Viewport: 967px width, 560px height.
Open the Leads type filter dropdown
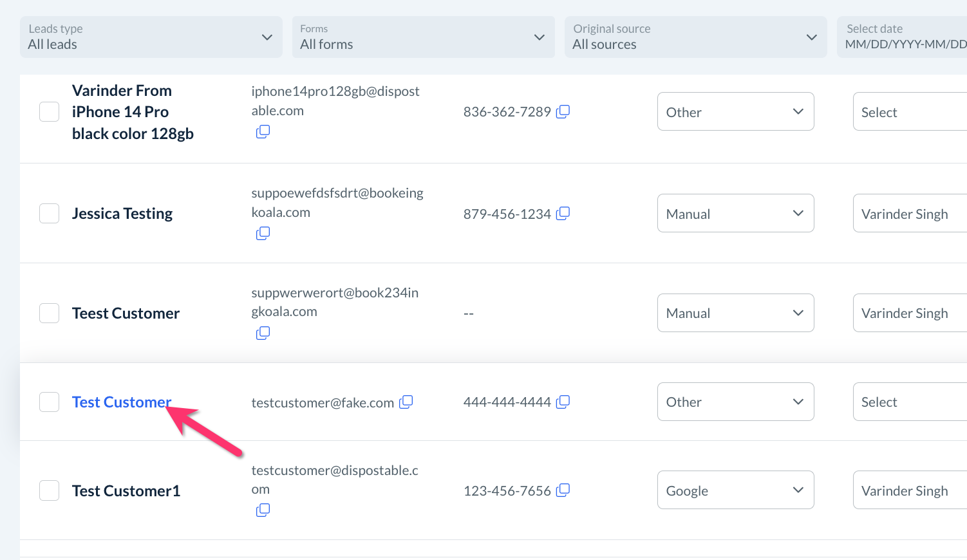click(x=151, y=37)
